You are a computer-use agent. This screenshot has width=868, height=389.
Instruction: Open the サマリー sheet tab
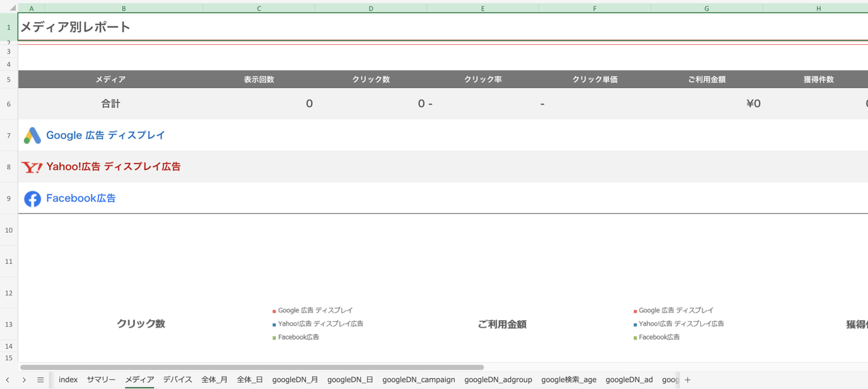click(x=101, y=380)
